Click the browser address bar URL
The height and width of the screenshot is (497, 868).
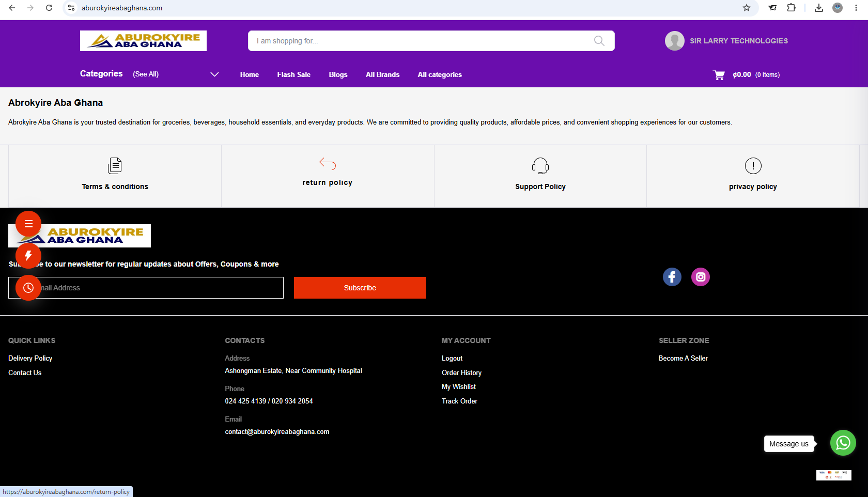(122, 8)
